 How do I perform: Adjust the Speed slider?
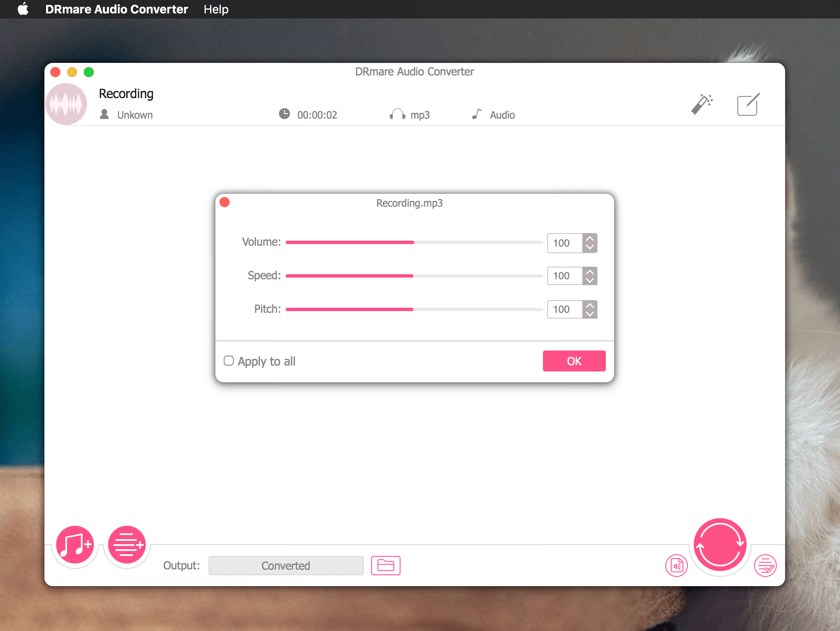(414, 276)
